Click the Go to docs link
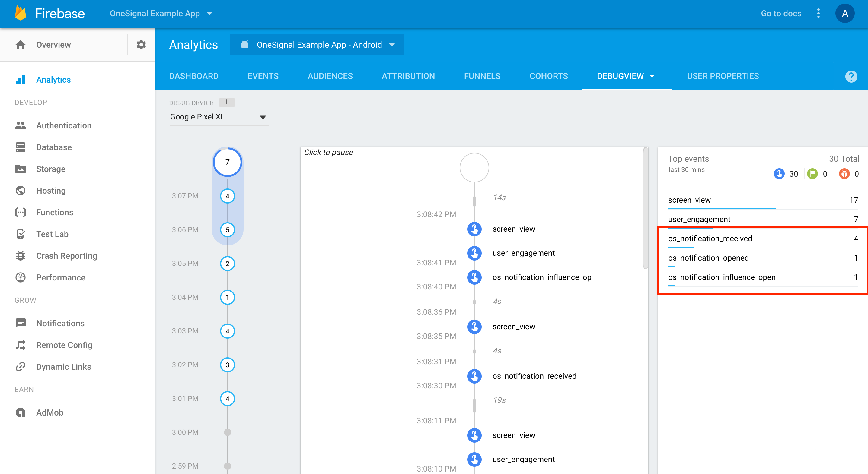868x474 pixels. tap(781, 14)
